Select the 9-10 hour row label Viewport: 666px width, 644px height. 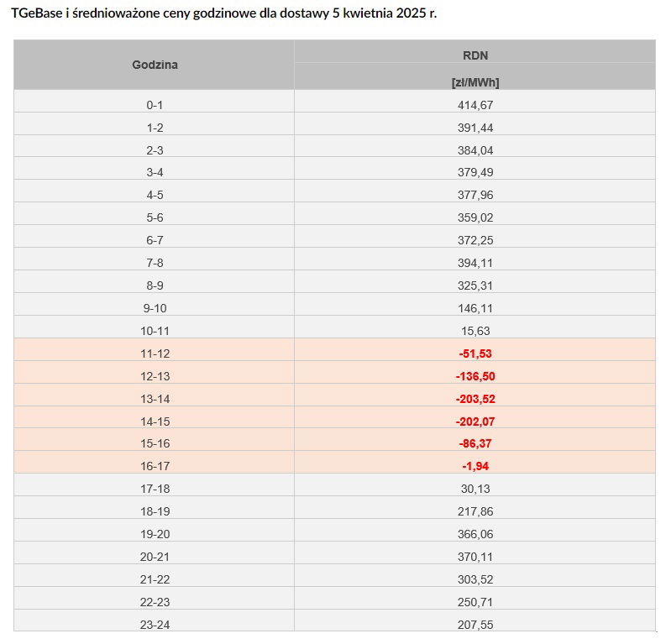click(x=155, y=308)
